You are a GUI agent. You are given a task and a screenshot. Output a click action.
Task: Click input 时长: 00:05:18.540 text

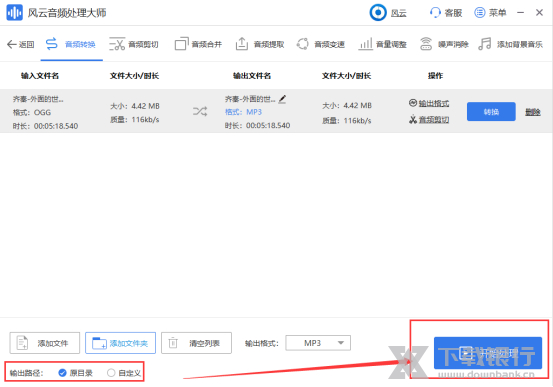[45, 126]
